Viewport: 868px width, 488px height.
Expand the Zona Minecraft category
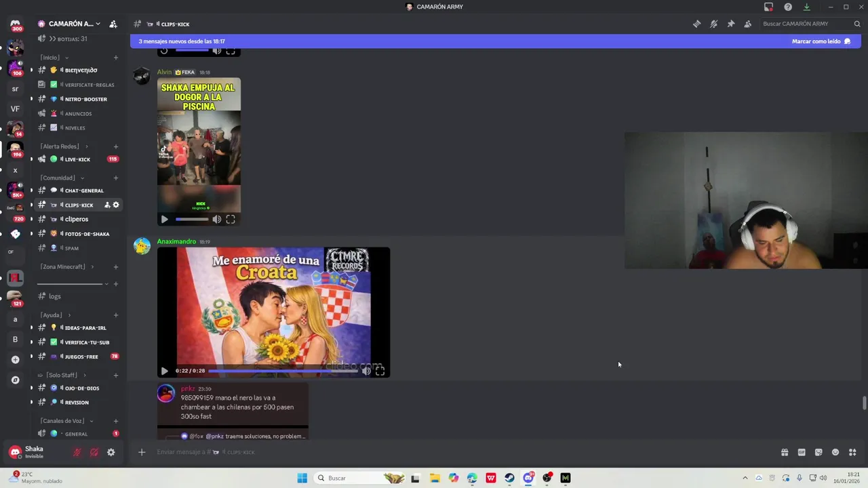pos(66,266)
